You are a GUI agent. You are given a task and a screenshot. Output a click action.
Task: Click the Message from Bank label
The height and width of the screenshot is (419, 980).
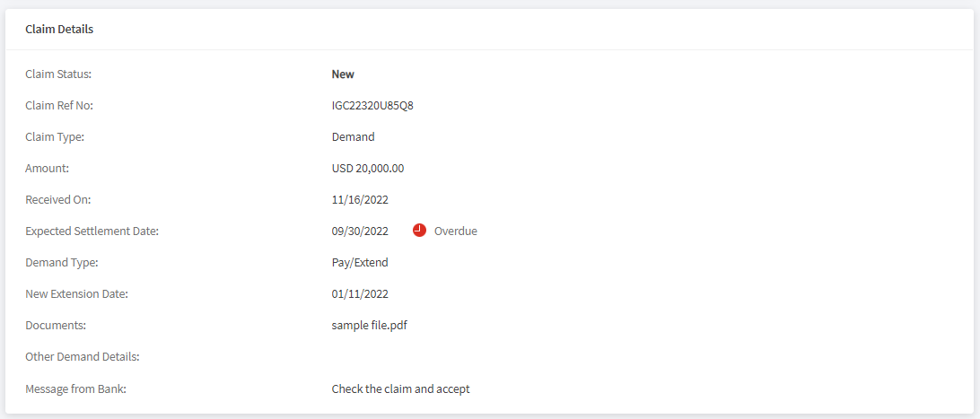click(75, 389)
